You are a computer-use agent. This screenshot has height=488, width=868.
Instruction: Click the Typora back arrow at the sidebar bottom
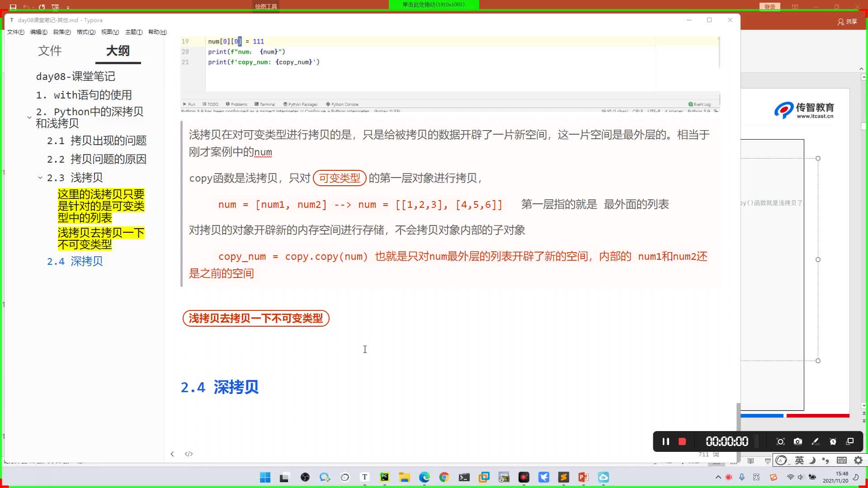(172, 454)
